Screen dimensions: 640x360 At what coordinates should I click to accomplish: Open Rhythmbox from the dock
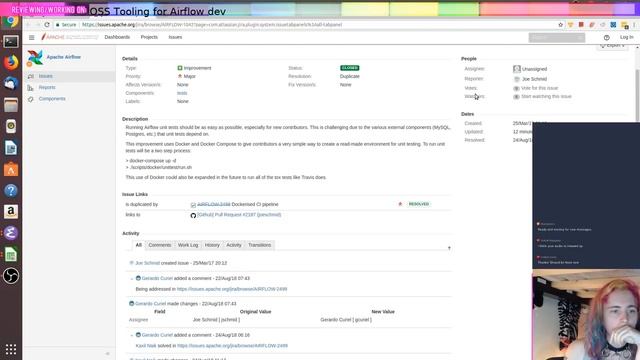11,126
